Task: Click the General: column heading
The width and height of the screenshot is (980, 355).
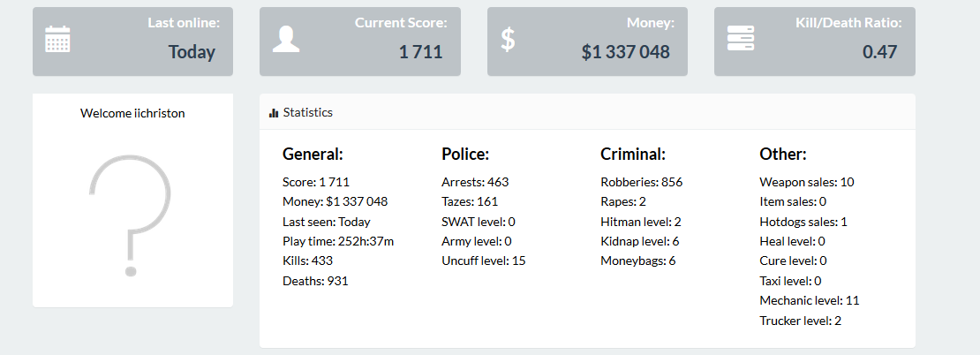Action: pyautogui.click(x=313, y=155)
